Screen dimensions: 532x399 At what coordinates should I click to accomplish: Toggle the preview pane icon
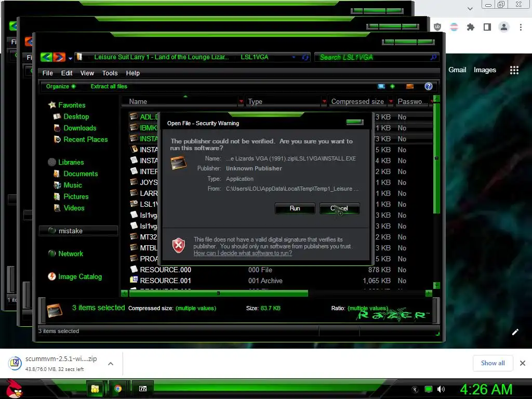(x=410, y=86)
